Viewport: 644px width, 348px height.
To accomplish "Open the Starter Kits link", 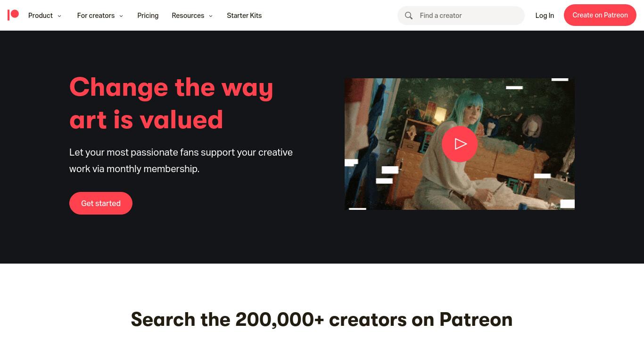I will coord(244,16).
